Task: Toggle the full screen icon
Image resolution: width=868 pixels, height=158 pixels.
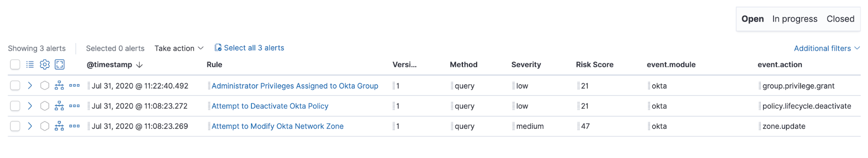Action: click(59, 65)
